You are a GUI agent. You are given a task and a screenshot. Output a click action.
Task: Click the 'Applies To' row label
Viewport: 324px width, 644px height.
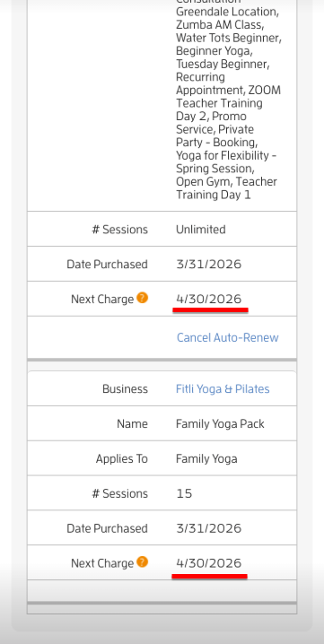(122, 458)
